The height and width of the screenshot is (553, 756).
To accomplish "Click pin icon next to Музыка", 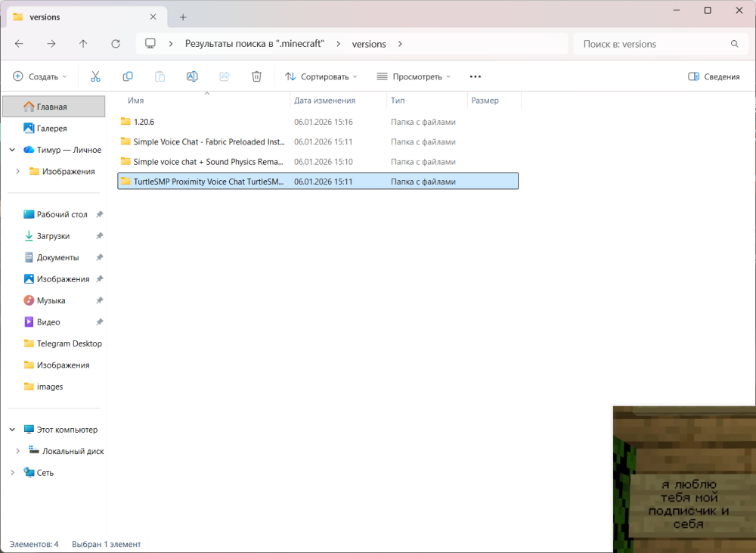I will click(99, 300).
